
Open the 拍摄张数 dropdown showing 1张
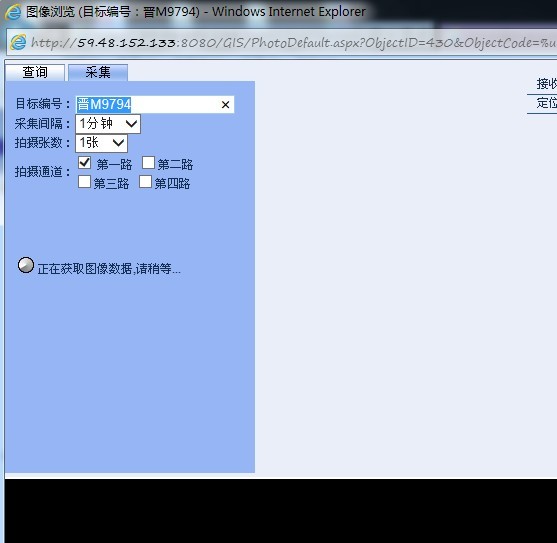(x=101, y=143)
